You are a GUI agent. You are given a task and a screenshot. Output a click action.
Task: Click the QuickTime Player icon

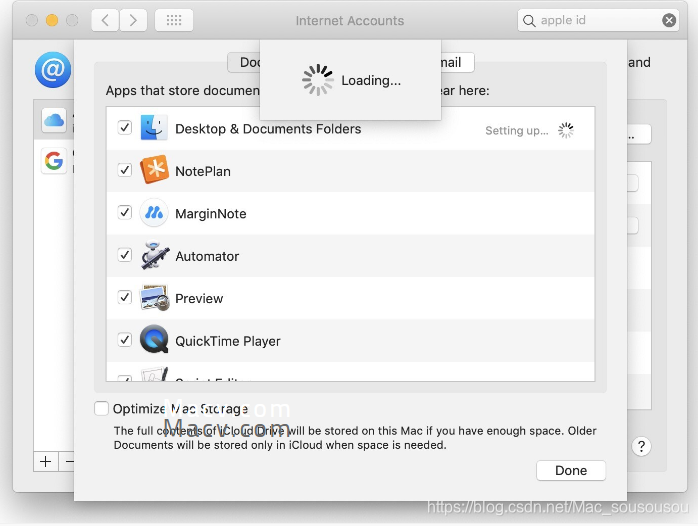(154, 339)
